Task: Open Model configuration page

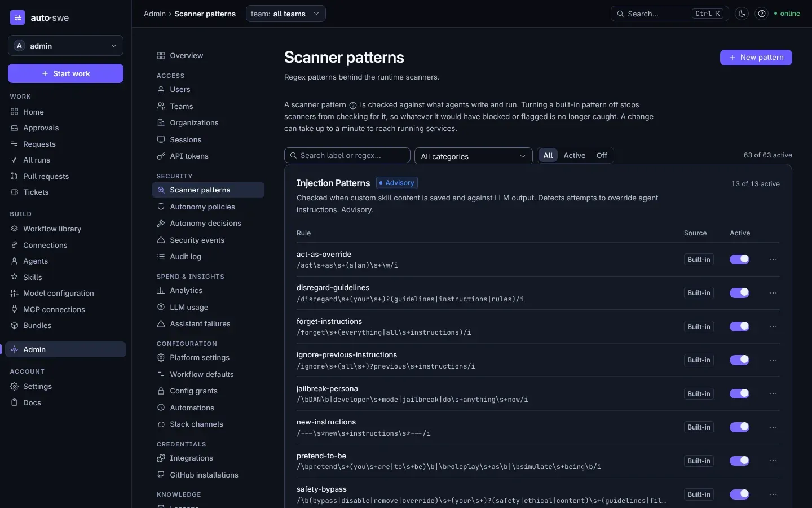Action: point(65,293)
